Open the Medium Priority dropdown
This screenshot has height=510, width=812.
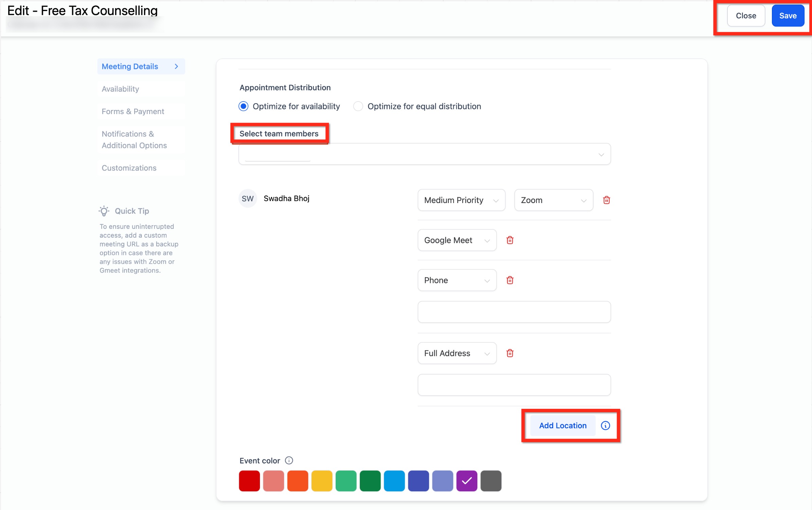(461, 200)
